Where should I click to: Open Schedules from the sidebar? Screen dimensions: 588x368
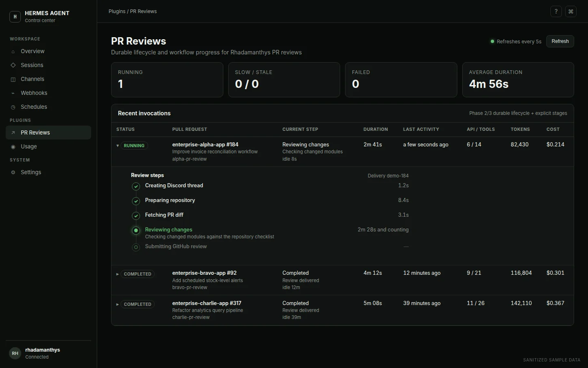[48, 107]
